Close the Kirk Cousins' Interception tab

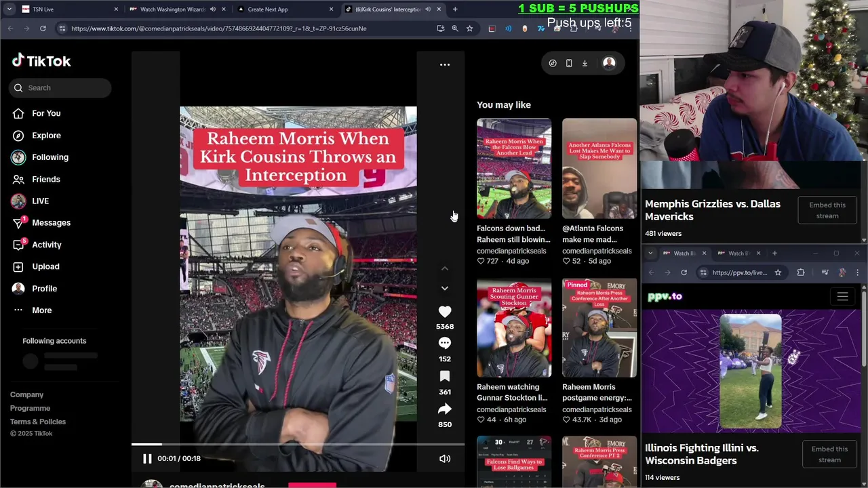click(x=439, y=9)
